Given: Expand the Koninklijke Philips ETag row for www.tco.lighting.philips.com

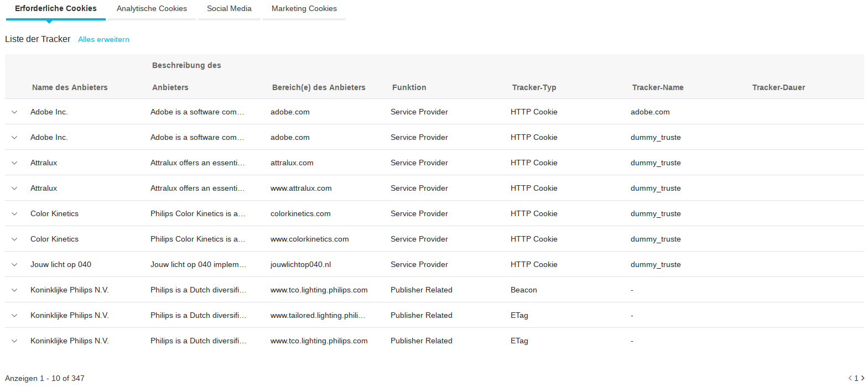Looking at the screenshot, I should coord(14,341).
